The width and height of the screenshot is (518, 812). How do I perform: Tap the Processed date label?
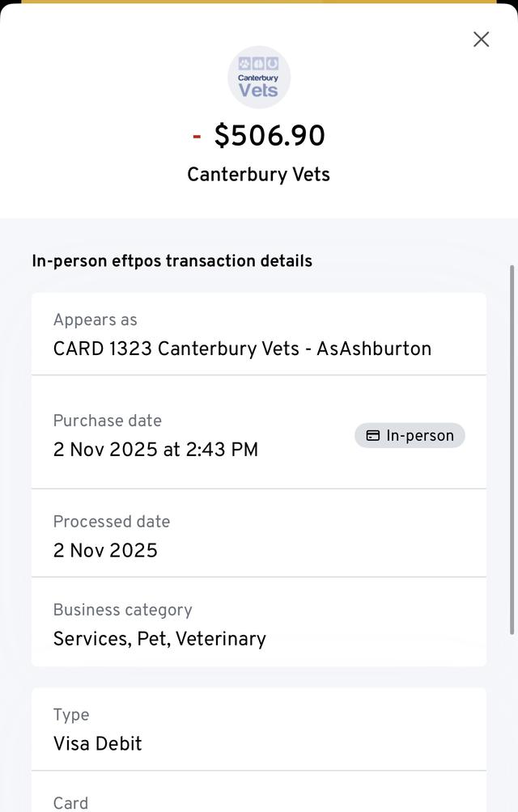(112, 522)
